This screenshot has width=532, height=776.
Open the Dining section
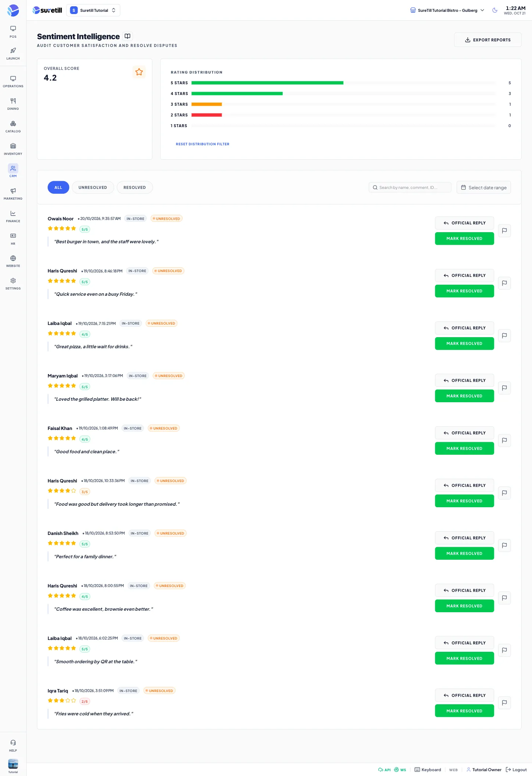click(13, 104)
